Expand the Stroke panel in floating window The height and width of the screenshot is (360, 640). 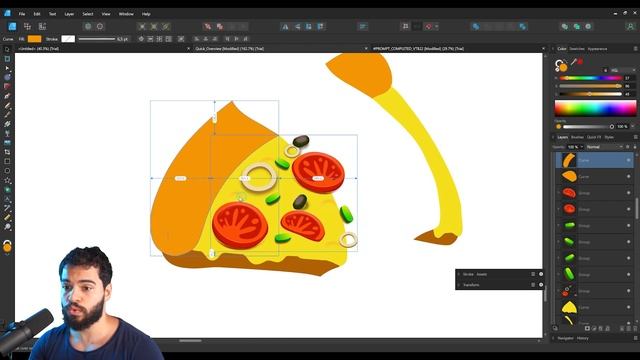pyautogui.click(x=459, y=274)
